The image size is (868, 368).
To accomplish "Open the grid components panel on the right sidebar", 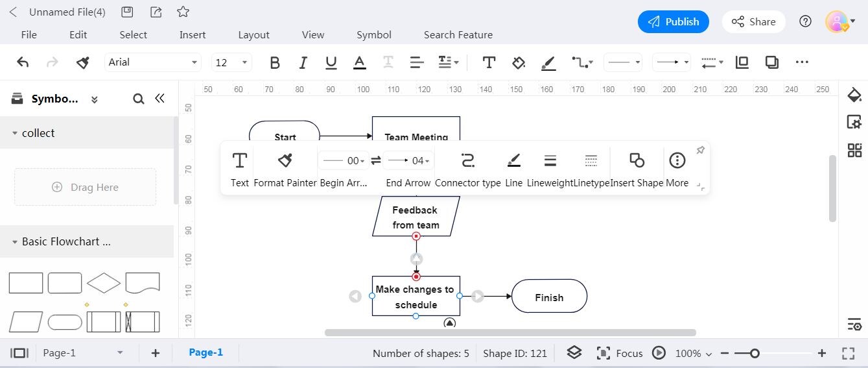I will click(854, 151).
